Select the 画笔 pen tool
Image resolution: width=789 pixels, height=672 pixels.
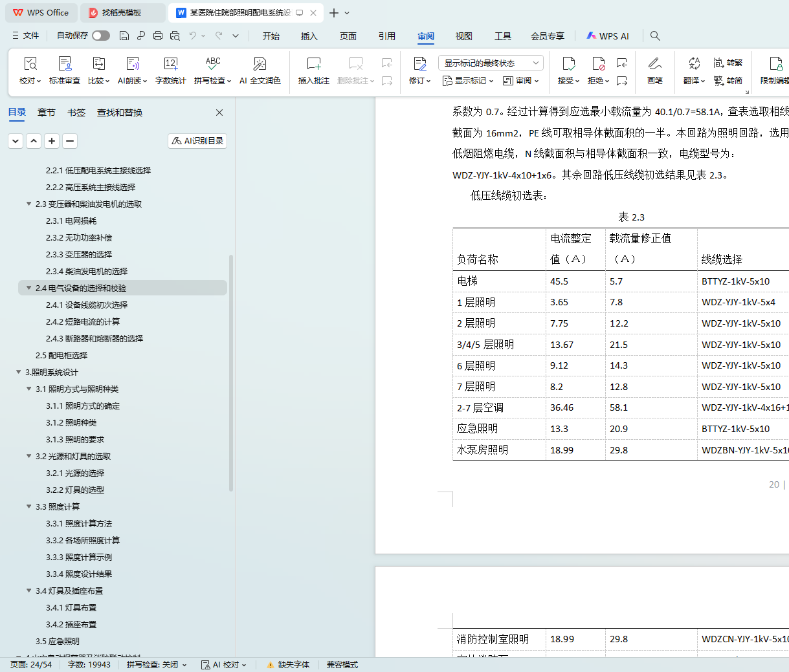point(654,64)
